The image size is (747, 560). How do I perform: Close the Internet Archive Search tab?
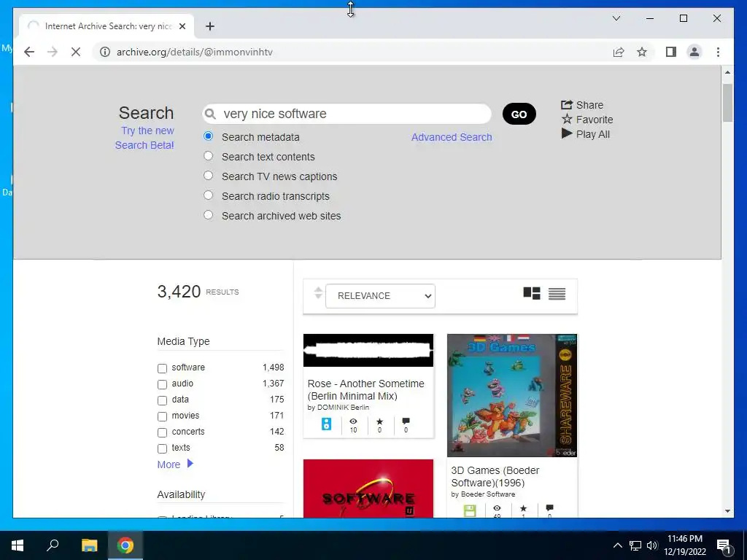tap(182, 26)
